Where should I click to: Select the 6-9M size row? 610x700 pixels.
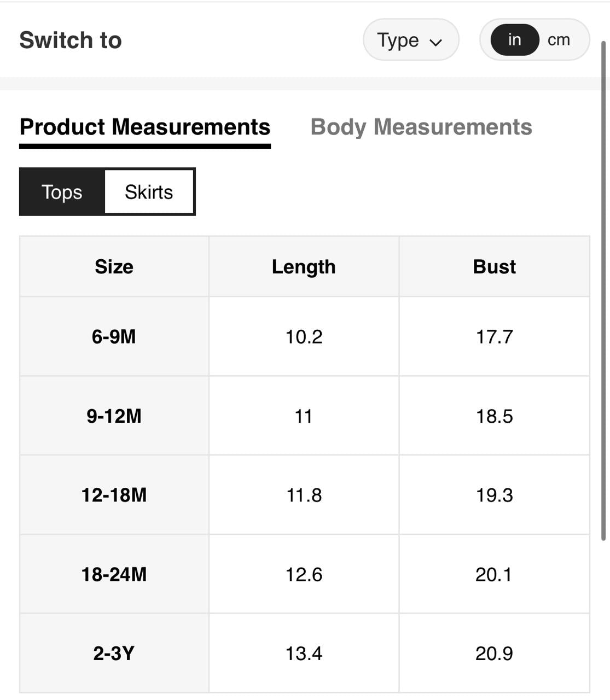pyautogui.click(x=114, y=336)
